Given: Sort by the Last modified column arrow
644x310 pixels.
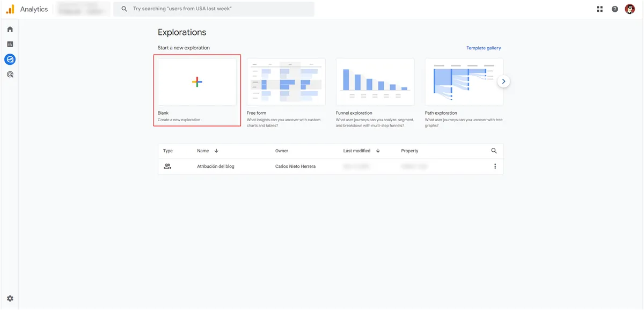Looking at the screenshot, I should [x=378, y=151].
